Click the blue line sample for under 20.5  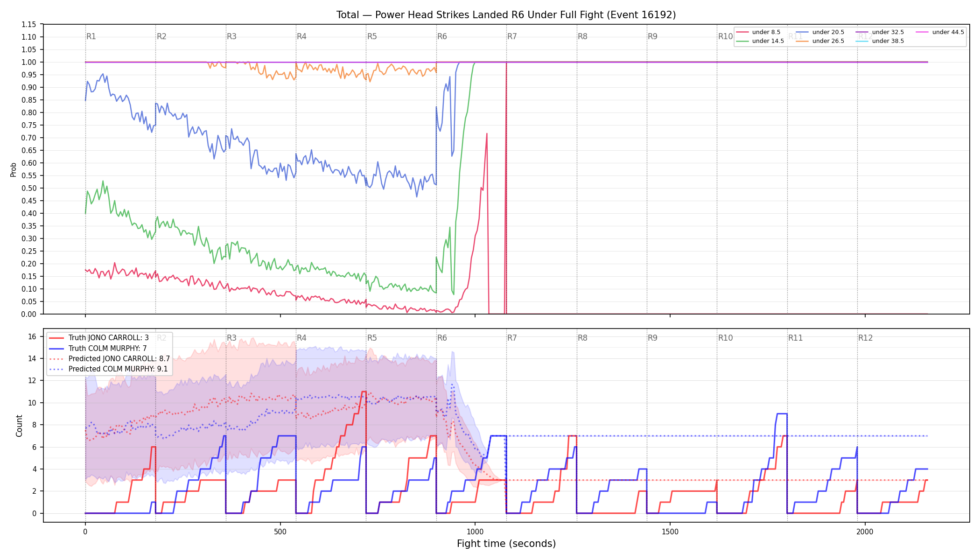point(802,32)
